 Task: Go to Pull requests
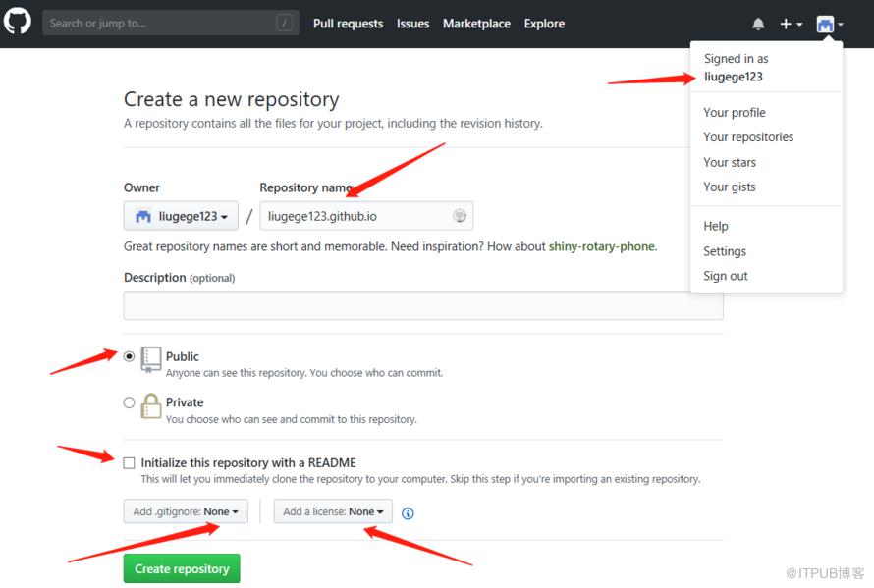click(348, 24)
